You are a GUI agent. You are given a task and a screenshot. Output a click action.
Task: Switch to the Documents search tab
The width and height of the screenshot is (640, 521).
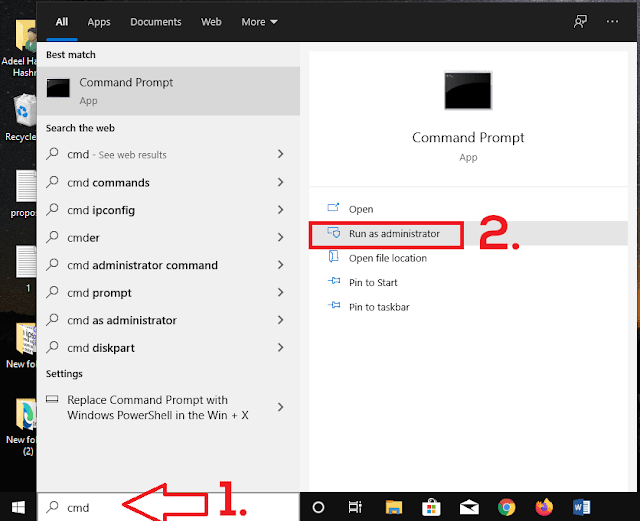click(156, 21)
